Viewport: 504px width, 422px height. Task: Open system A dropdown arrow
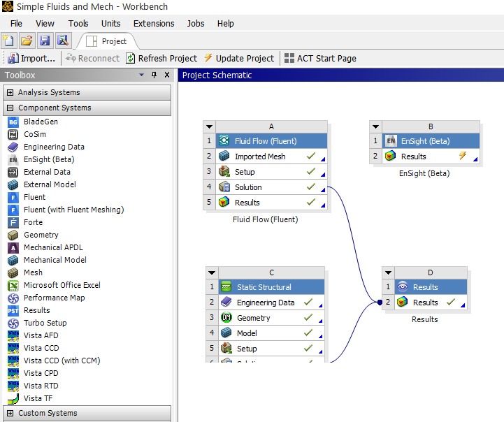click(x=210, y=126)
